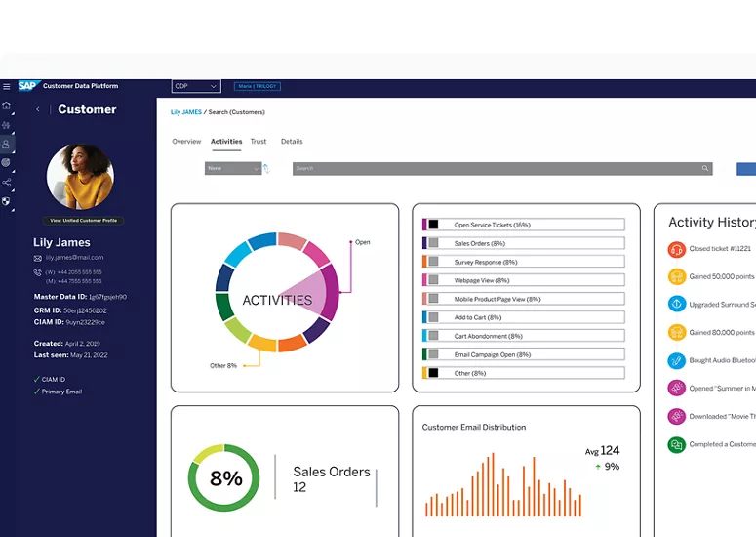Expand the None filter dropdown
The image size is (756, 537).
coord(233,168)
